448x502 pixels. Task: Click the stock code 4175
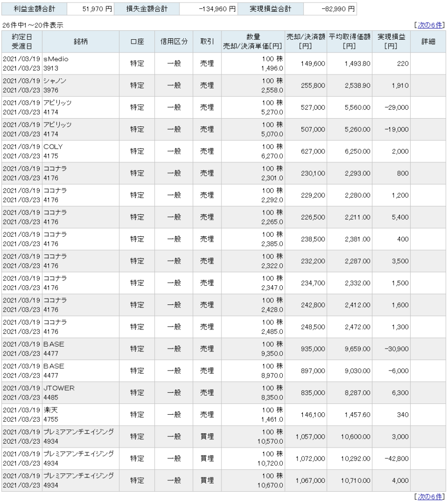pyautogui.click(x=51, y=156)
